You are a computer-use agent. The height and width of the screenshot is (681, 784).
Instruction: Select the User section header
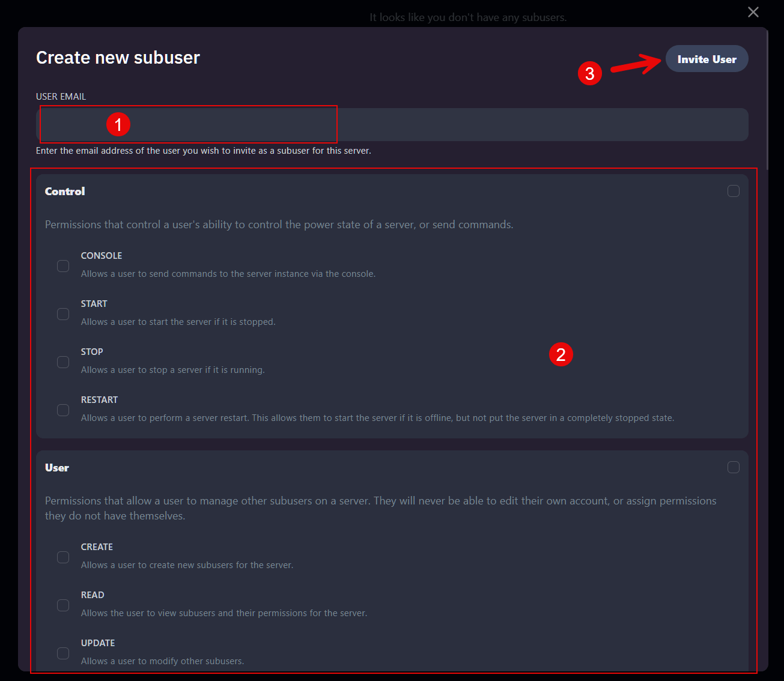56,467
